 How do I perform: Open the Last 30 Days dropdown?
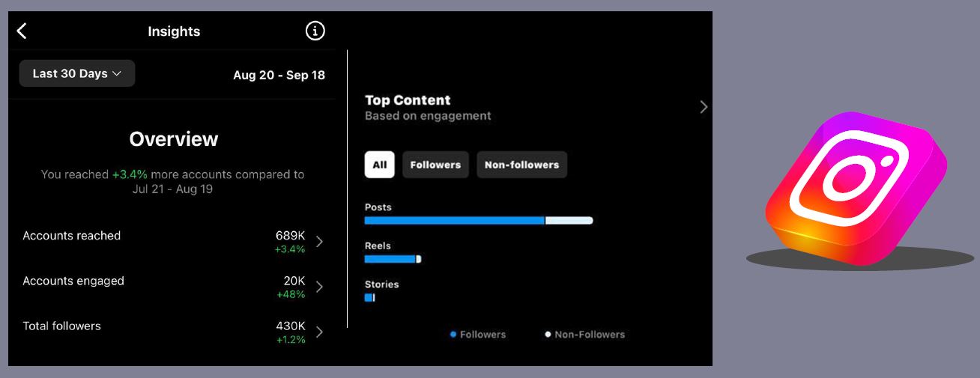click(77, 73)
